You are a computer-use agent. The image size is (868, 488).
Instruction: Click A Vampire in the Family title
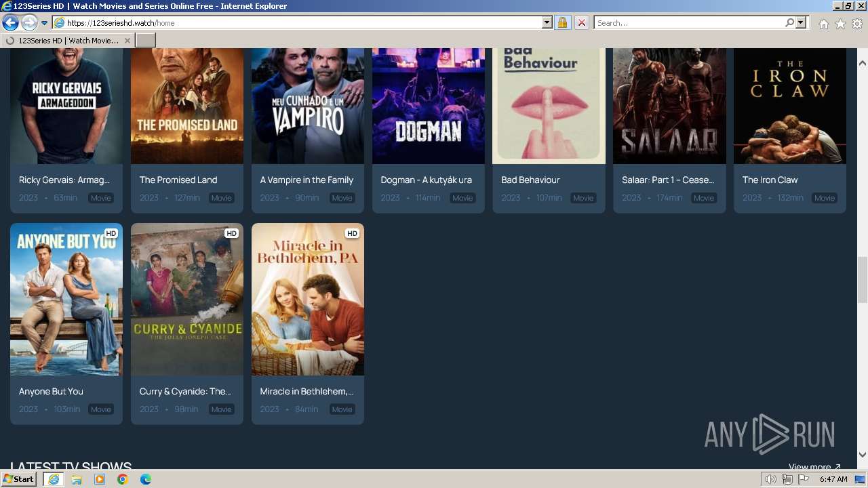point(307,180)
